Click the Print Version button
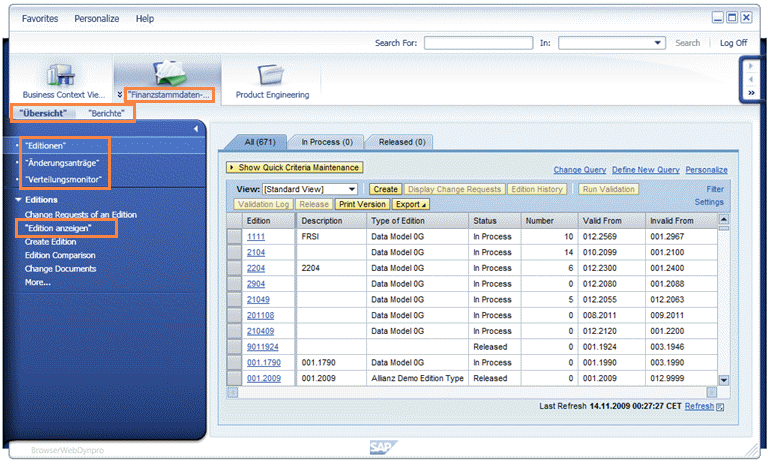This screenshot has width=768, height=461. (361, 204)
